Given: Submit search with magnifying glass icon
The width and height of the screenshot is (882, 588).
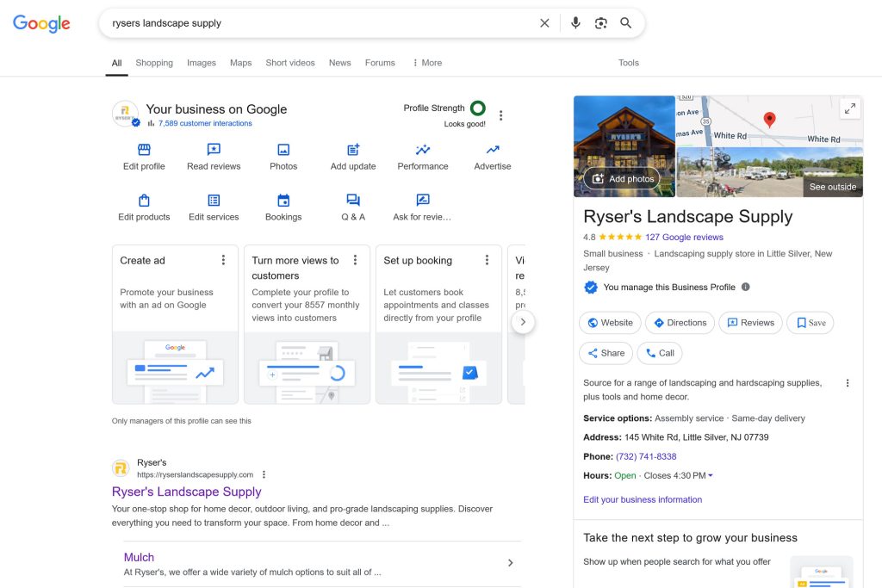Looking at the screenshot, I should coord(625,23).
